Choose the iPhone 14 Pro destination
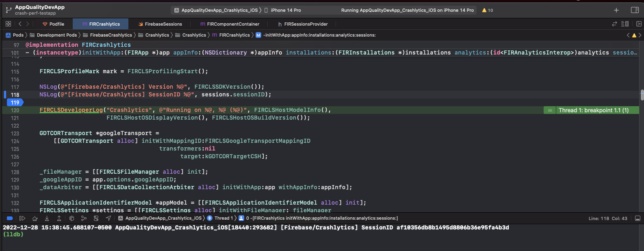This screenshot has height=251, width=644. click(x=283, y=10)
